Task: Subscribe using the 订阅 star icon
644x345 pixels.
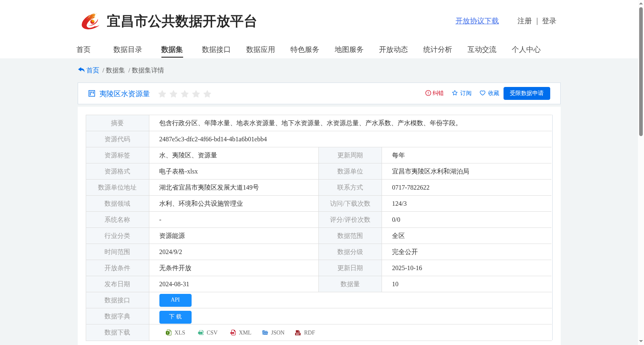Action: click(455, 93)
